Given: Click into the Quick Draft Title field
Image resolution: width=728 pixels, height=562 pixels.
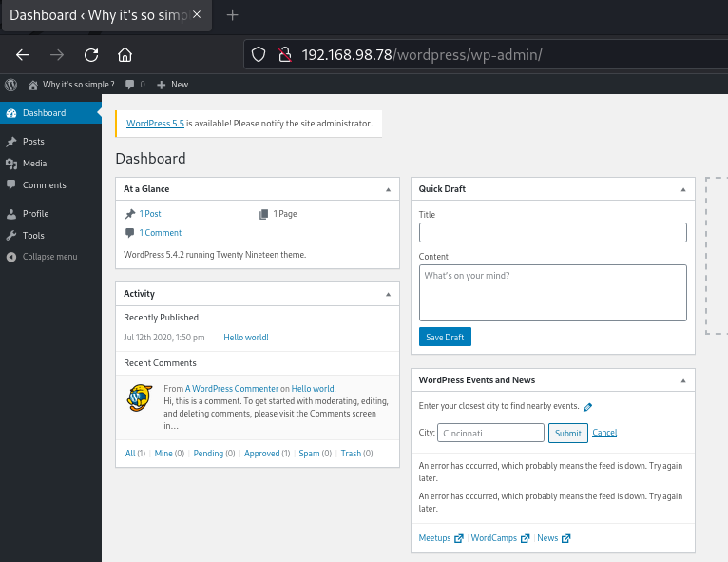Looking at the screenshot, I should [x=552, y=232].
